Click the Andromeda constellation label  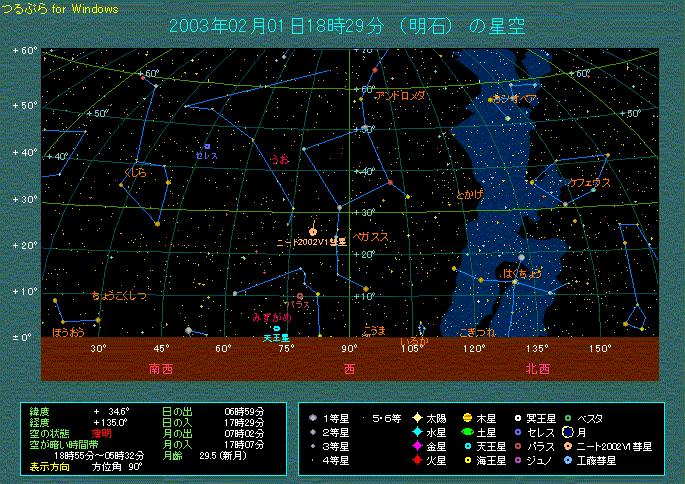click(x=400, y=95)
